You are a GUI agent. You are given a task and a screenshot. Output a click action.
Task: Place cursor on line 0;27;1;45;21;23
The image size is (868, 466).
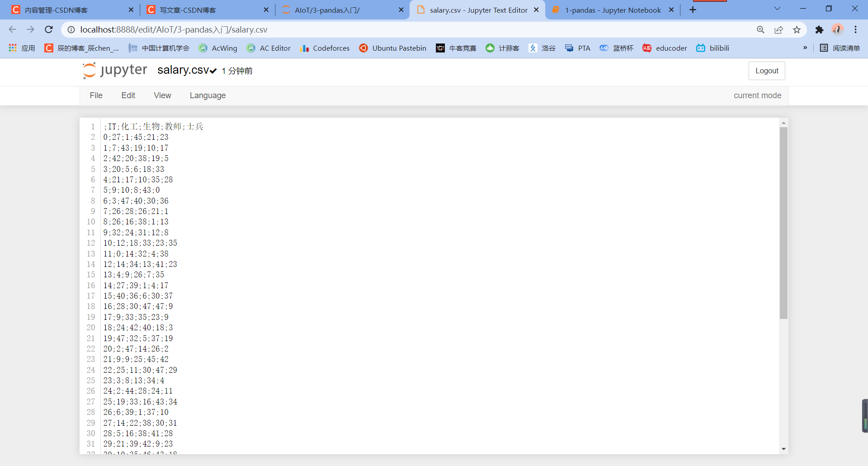coord(136,137)
